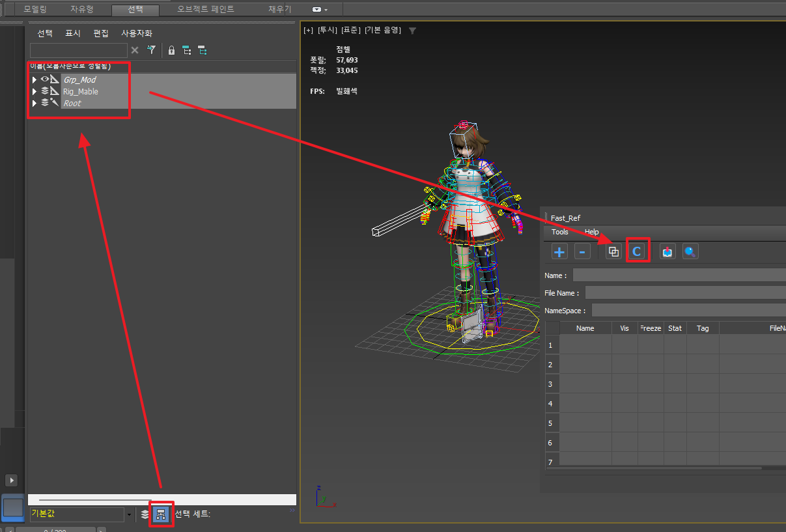The height and width of the screenshot is (532, 786).
Task: Click the viewport [기본 음영] shading label
Action: click(x=382, y=31)
